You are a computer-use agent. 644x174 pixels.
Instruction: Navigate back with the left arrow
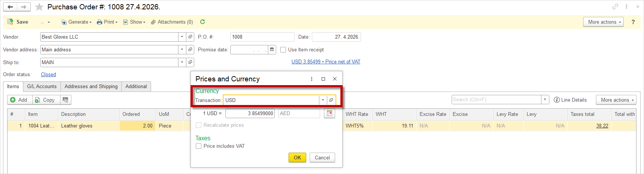[x=10, y=7]
